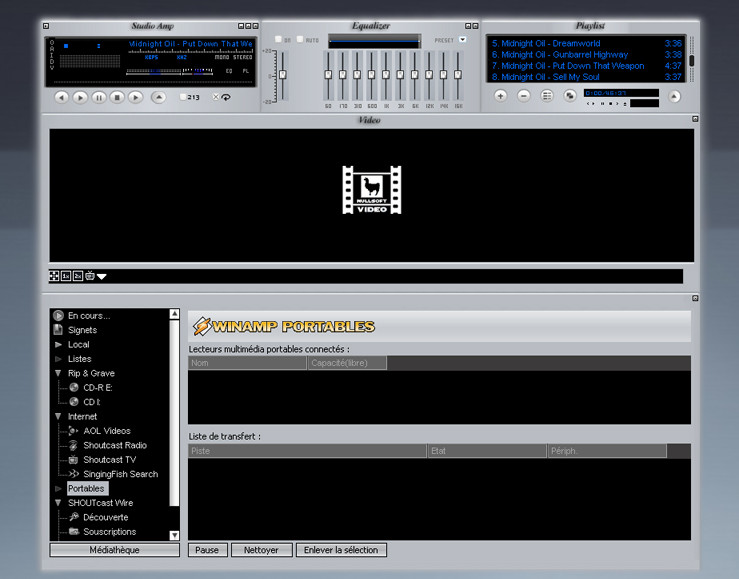Click the seek bar under the display
The image size is (739, 579).
153,82
